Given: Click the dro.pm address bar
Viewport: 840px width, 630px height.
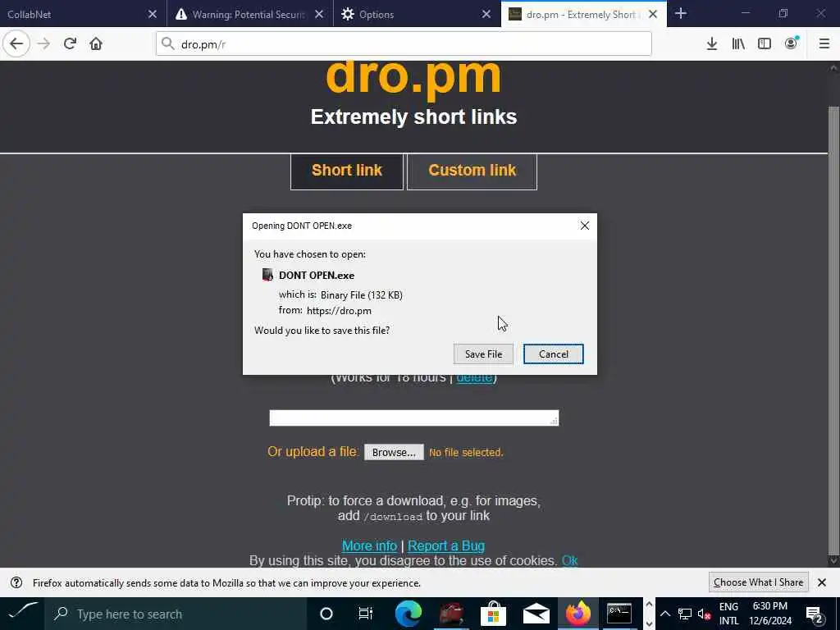Looking at the screenshot, I should (404, 44).
